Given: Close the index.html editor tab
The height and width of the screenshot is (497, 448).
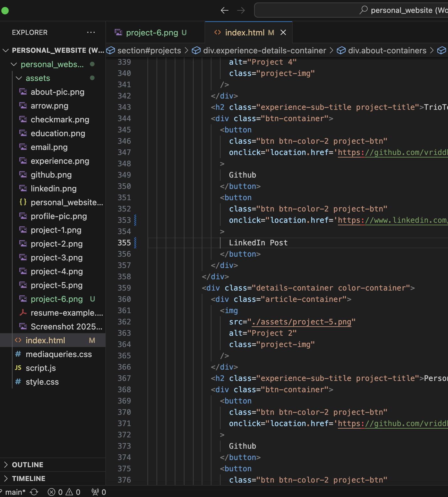Looking at the screenshot, I should (x=283, y=33).
